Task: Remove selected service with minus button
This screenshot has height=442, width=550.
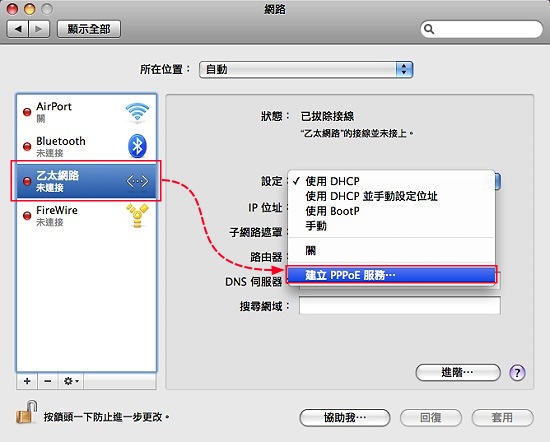Action: coord(48,381)
